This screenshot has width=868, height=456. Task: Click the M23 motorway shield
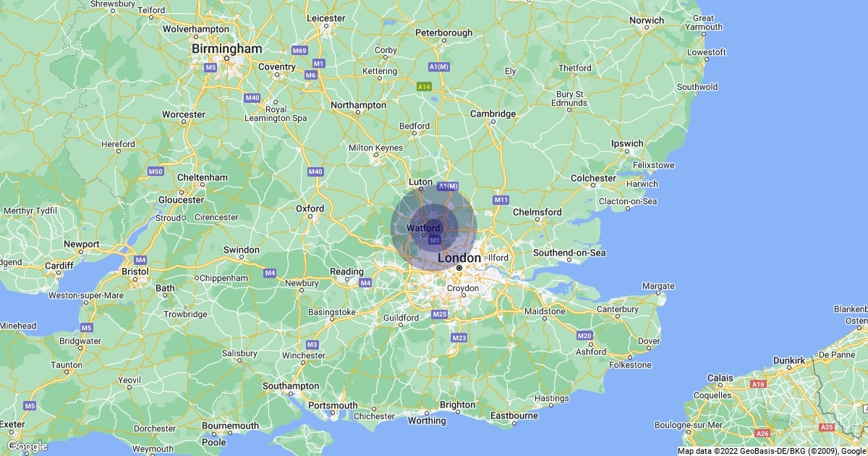459,338
